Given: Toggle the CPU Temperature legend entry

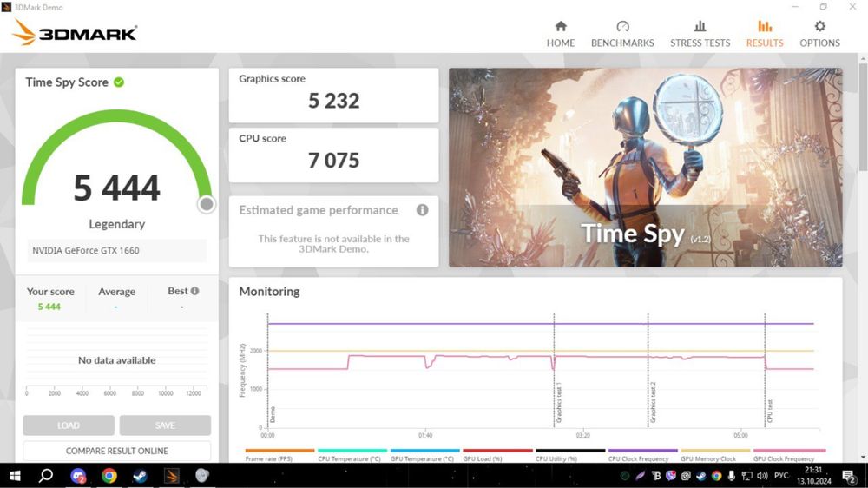Looking at the screenshot, I should coord(352,455).
